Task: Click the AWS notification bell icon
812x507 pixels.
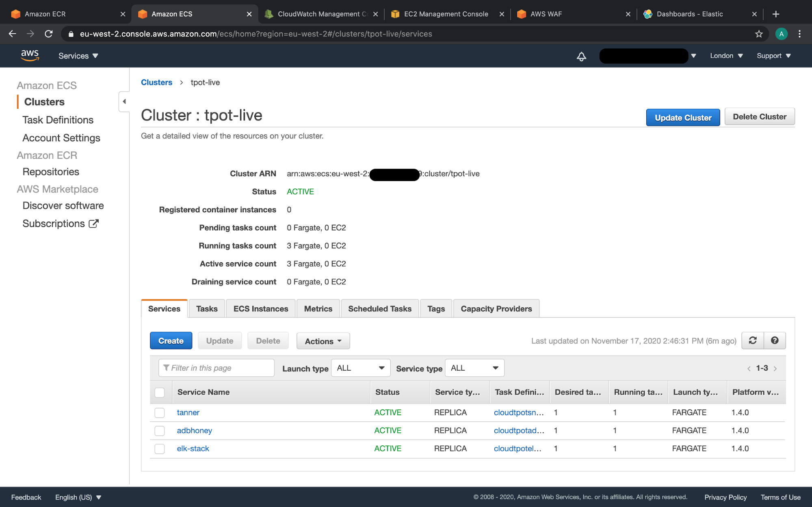Action: coord(581,56)
